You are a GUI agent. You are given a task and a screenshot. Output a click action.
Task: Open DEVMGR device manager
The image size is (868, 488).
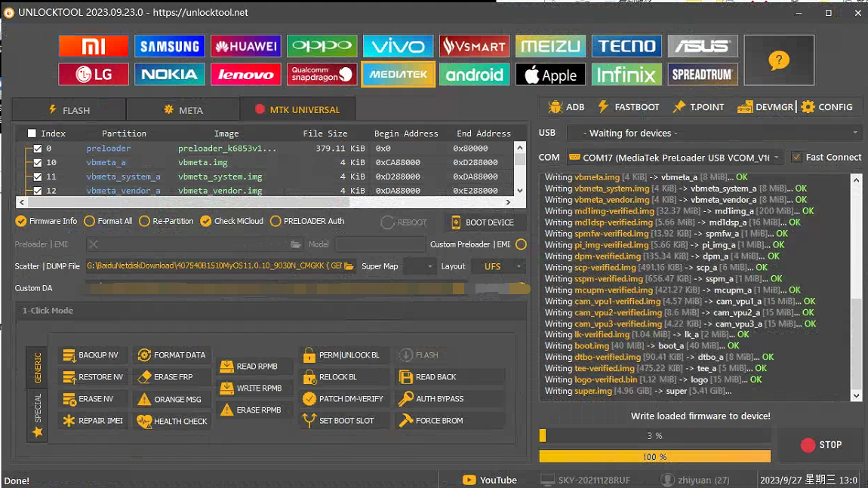coord(765,107)
